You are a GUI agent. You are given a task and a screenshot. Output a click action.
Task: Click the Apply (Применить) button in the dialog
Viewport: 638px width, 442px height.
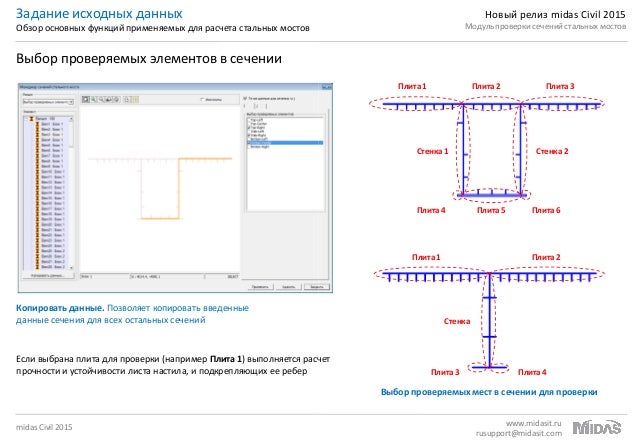pyautogui.click(x=260, y=287)
